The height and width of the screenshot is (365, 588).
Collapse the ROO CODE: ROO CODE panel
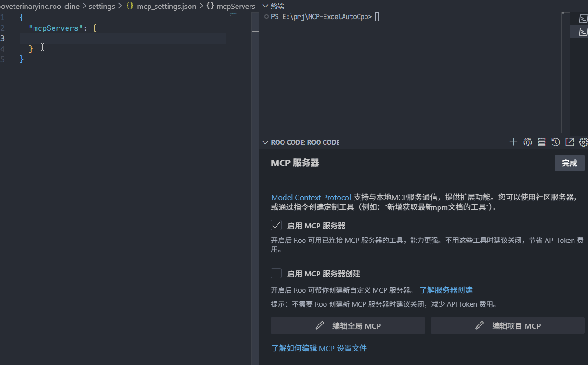tap(265, 142)
